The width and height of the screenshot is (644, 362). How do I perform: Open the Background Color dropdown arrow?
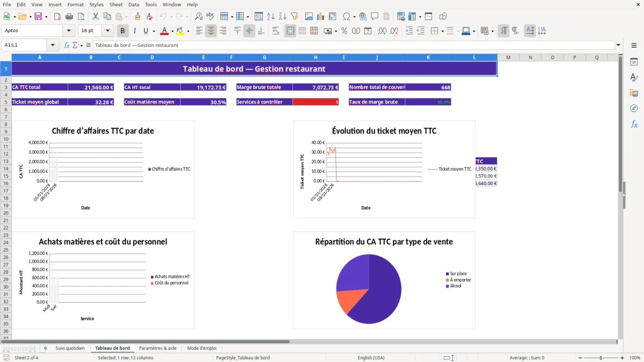coord(188,31)
